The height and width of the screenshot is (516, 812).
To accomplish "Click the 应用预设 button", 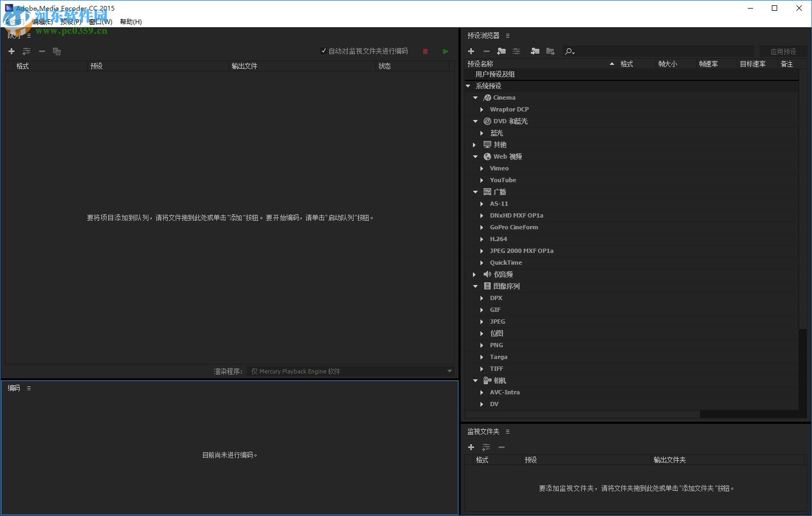I will tap(784, 51).
